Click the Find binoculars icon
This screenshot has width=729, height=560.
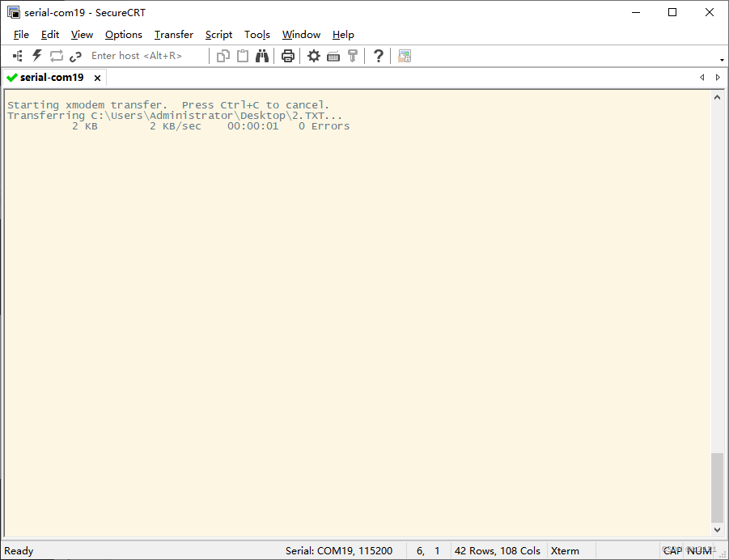(262, 56)
